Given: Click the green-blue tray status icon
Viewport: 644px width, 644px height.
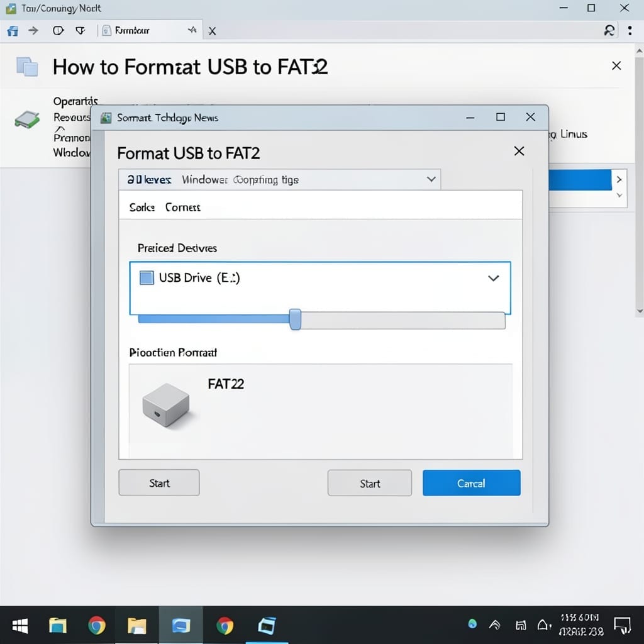Looking at the screenshot, I should click(x=472, y=624).
